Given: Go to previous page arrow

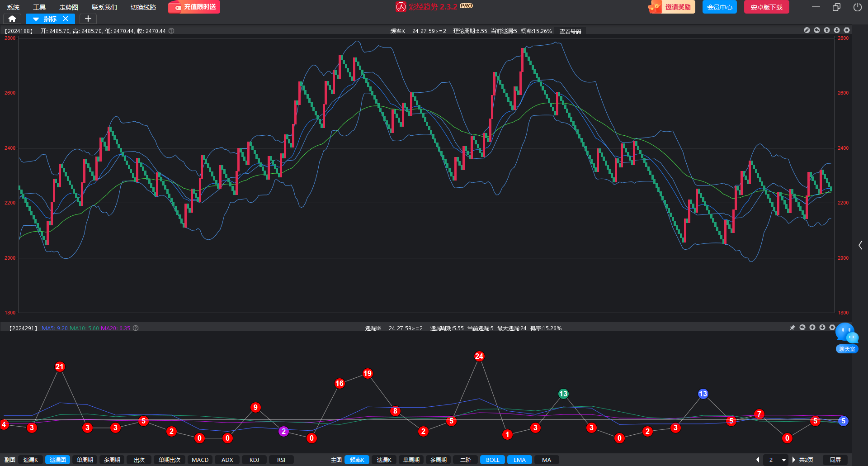Looking at the screenshot, I should pyautogui.click(x=758, y=460).
